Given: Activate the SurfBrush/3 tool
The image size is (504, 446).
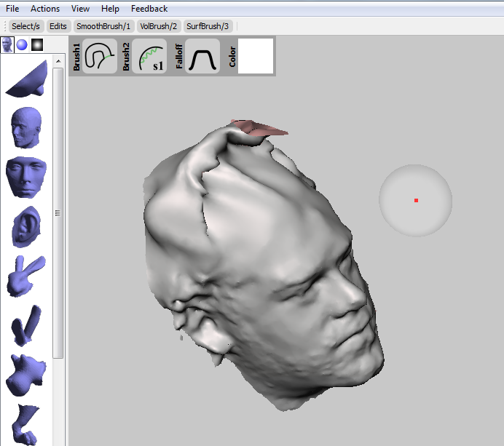Looking at the screenshot, I should [x=208, y=26].
